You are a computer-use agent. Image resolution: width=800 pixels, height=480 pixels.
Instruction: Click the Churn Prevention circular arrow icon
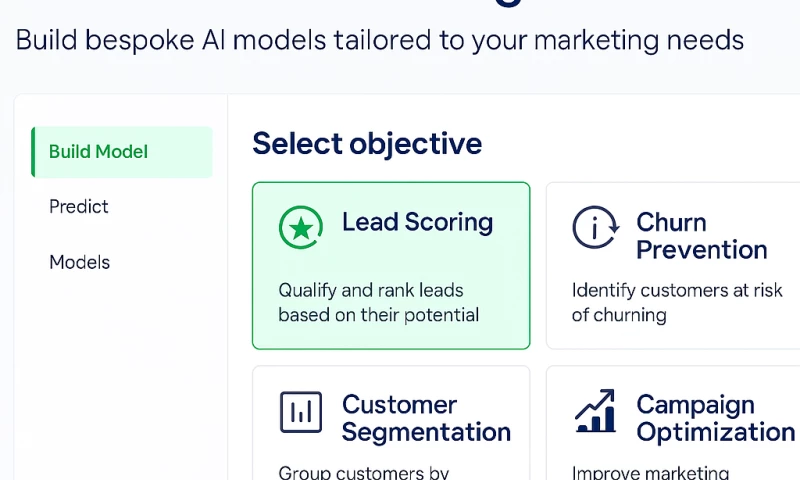click(595, 228)
